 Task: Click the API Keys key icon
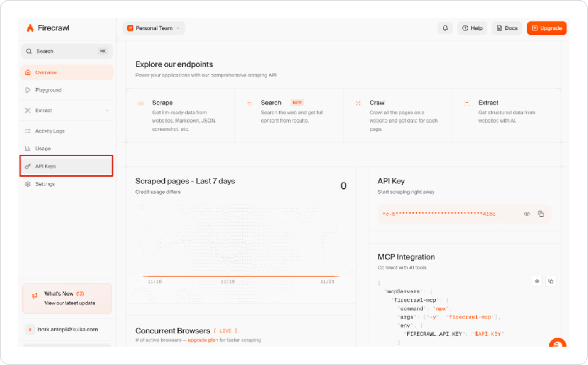(x=28, y=167)
